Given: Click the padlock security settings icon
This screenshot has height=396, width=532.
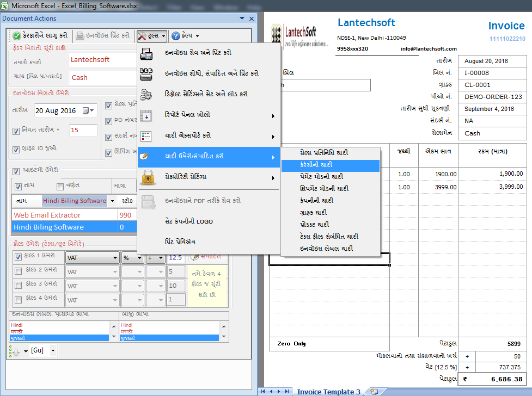Looking at the screenshot, I should click(x=148, y=177).
